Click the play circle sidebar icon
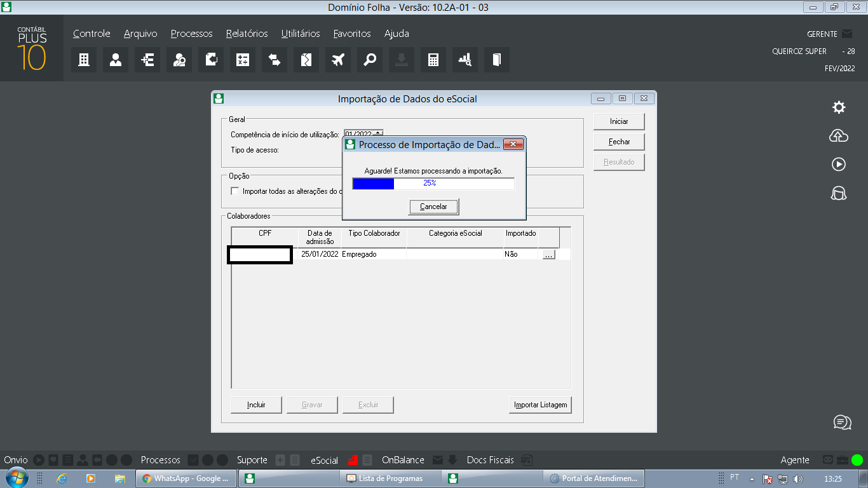This screenshot has width=868, height=488. [x=839, y=165]
